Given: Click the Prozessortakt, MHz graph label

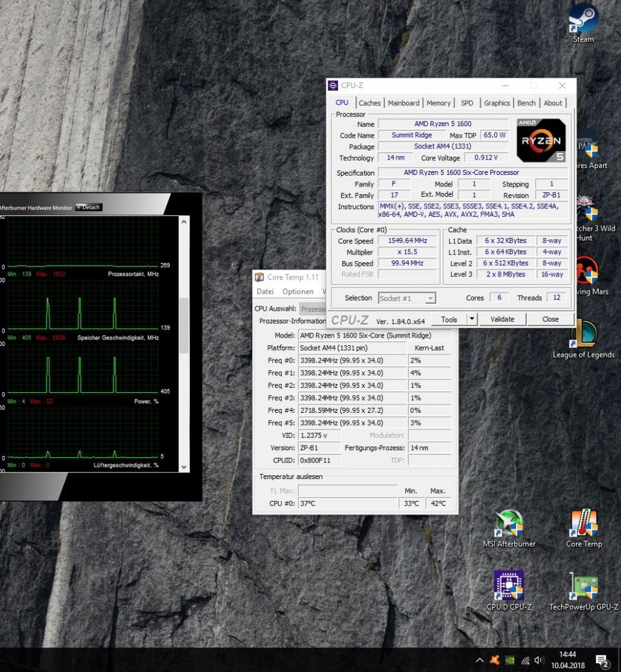Looking at the screenshot, I should click(x=133, y=274).
